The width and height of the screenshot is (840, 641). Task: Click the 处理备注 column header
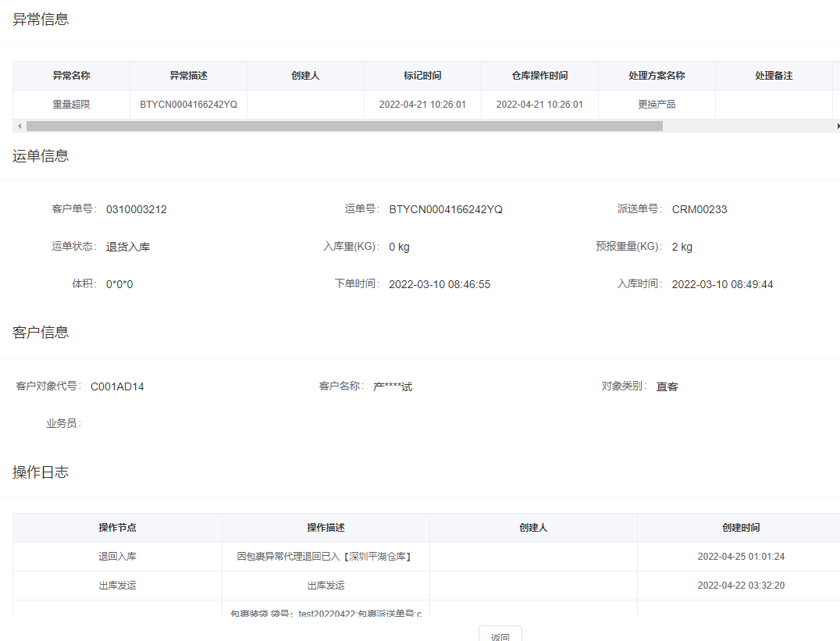774,76
